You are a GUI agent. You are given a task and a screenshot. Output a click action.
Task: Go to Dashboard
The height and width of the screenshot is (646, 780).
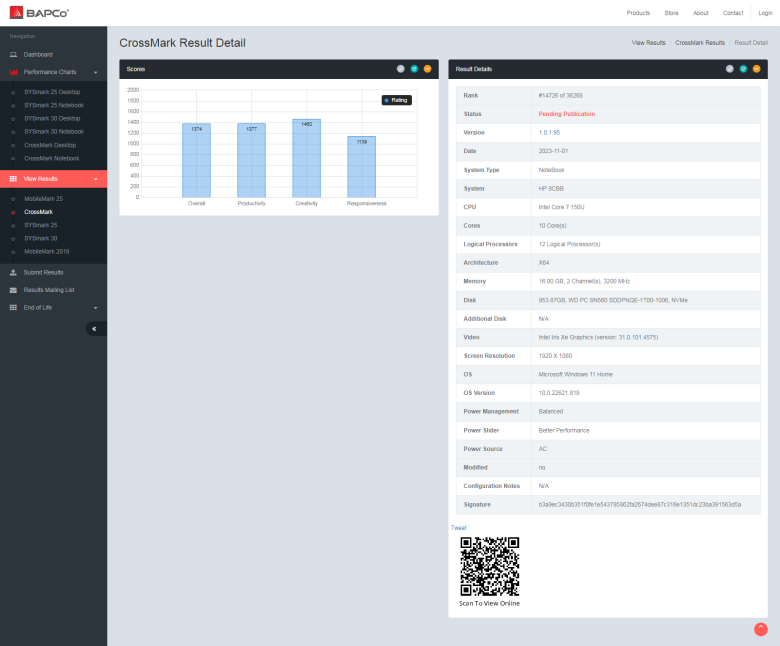(38, 55)
